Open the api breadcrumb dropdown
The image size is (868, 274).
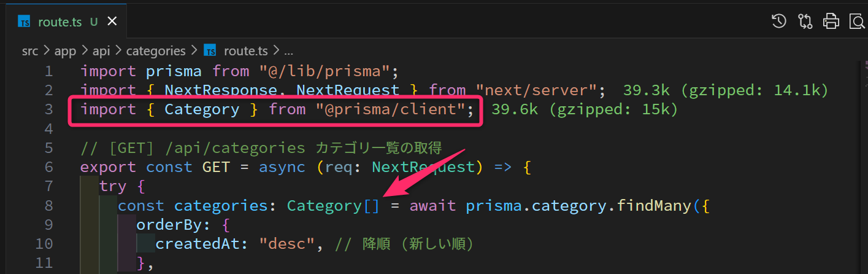pos(101,50)
